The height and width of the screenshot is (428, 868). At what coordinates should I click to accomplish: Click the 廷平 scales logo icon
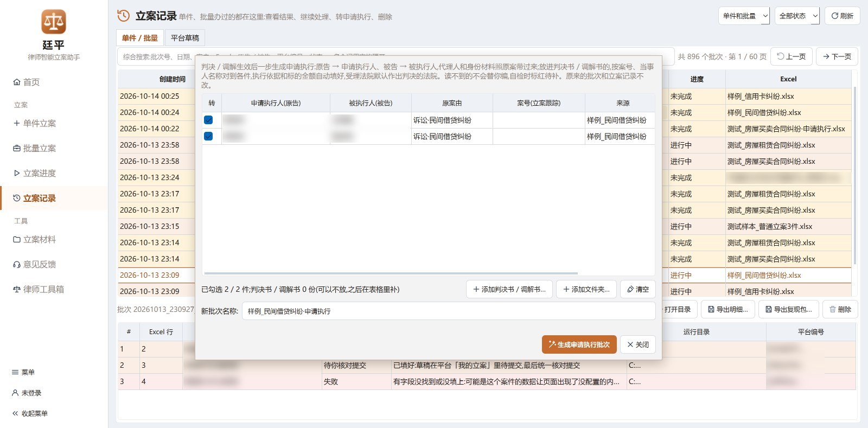54,22
